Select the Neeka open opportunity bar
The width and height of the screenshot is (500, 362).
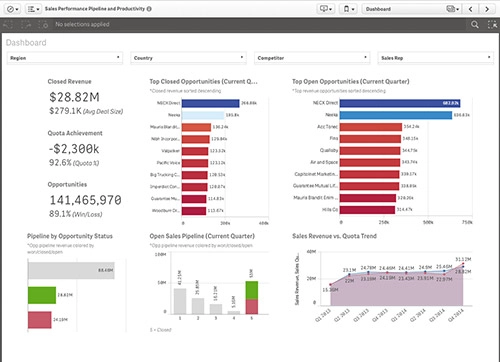[x=396, y=115]
